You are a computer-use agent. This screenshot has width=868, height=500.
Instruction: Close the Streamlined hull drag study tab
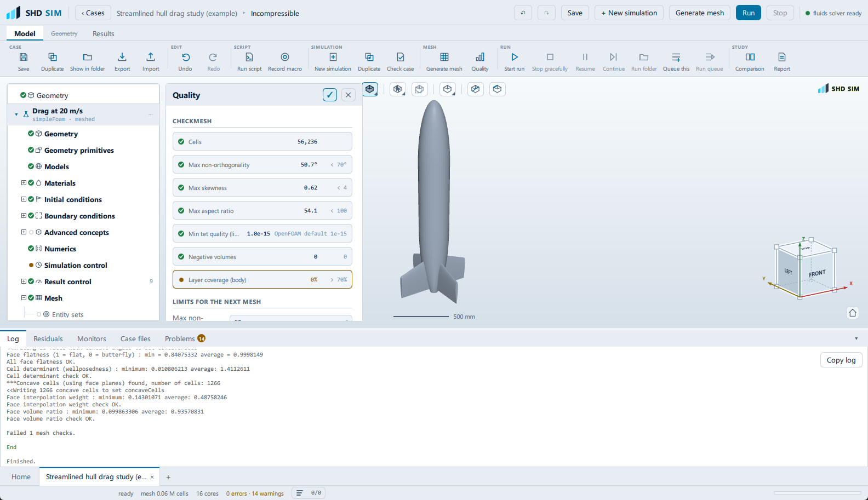(152, 477)
